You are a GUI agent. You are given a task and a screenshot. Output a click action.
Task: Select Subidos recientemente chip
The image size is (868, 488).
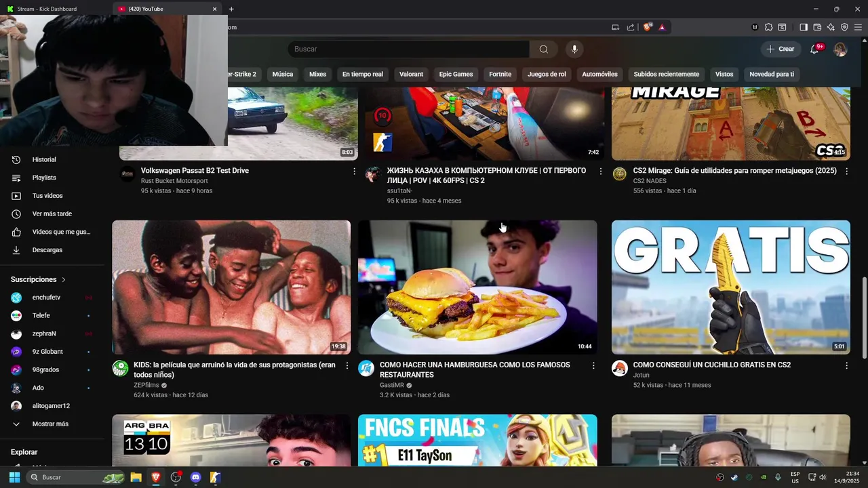pos(667,74)
